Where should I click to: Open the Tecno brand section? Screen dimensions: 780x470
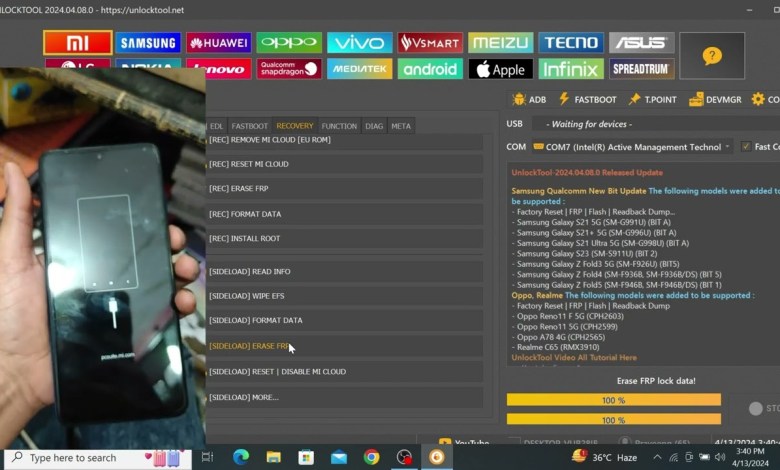pos(571,43)
